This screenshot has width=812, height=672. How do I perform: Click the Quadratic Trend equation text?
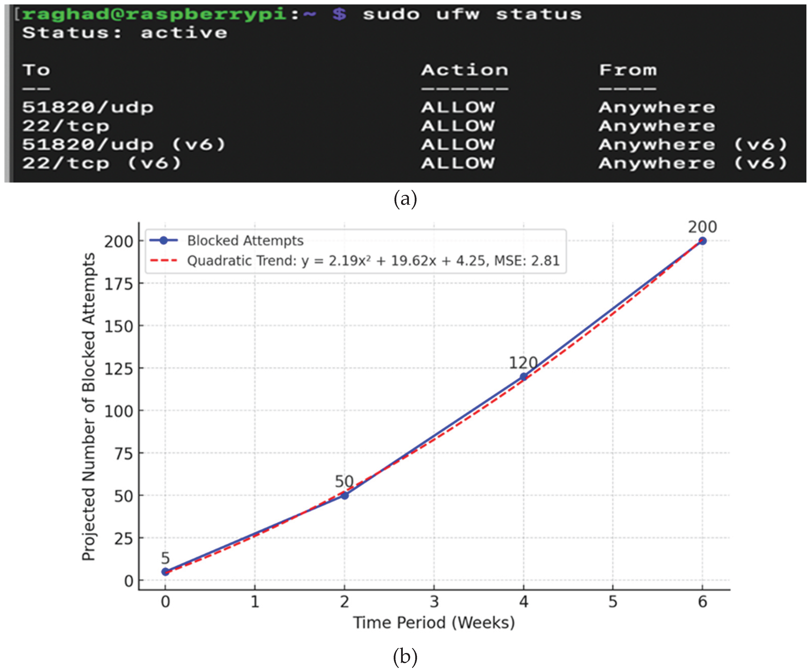tap(373, 261)
